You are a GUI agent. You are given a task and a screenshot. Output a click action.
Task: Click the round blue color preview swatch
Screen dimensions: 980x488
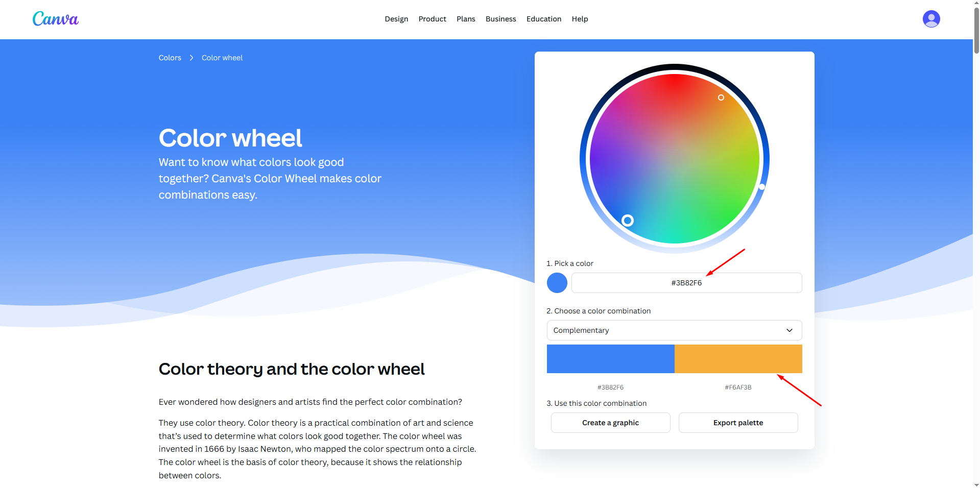pyautogui.click(x=557, y=283)
